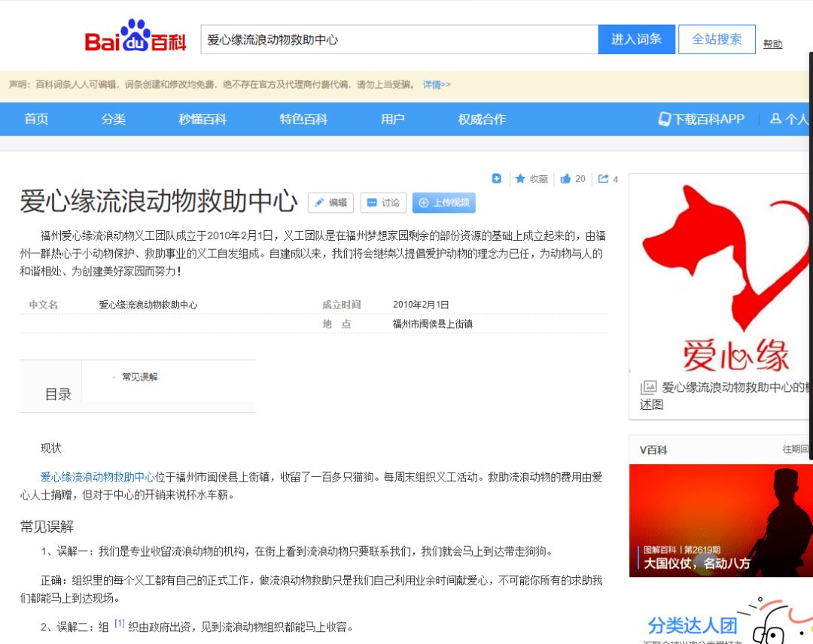Click the 详情 disclaimer link
Image resolution: width=813 pixels, height=644 pixels.
435,84
